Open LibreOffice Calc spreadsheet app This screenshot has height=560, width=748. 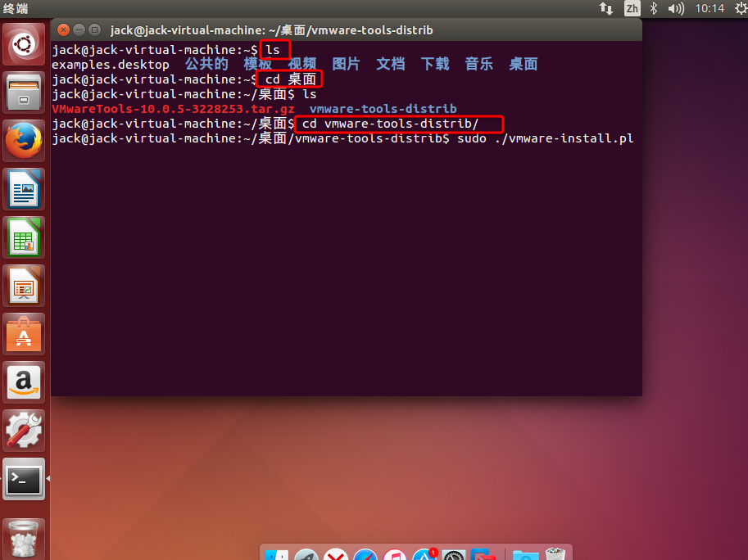pos(24,237)
